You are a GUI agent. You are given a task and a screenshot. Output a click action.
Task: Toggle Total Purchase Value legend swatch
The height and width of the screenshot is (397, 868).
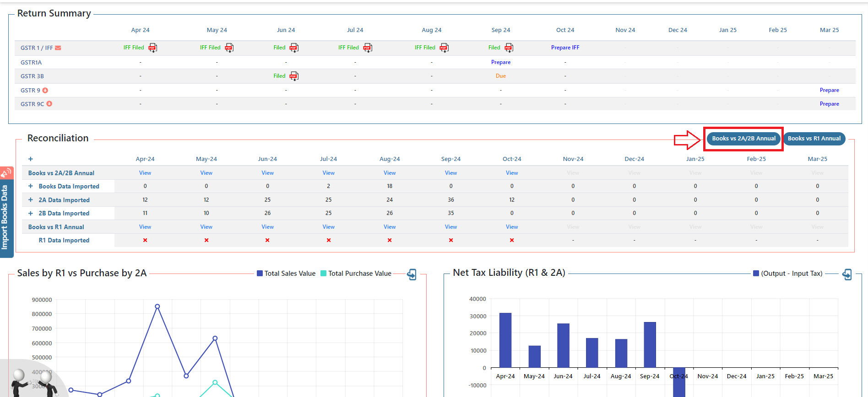[323, 274]
